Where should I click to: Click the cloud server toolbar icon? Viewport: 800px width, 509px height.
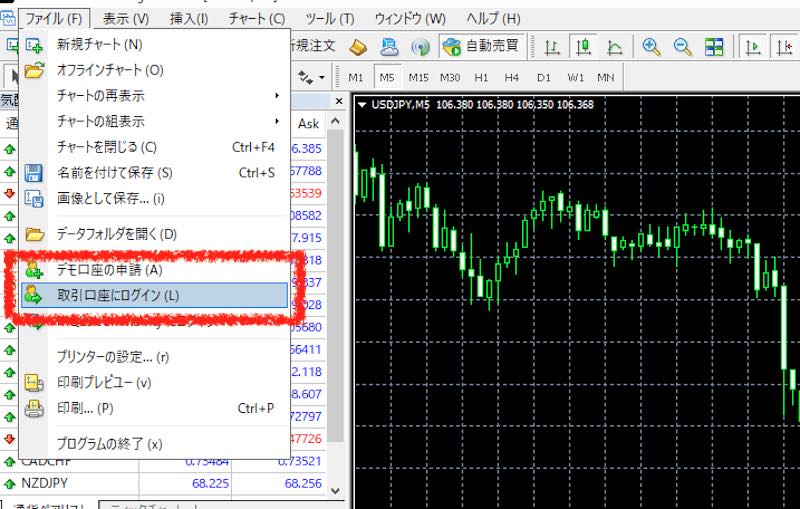coord(389,47)
